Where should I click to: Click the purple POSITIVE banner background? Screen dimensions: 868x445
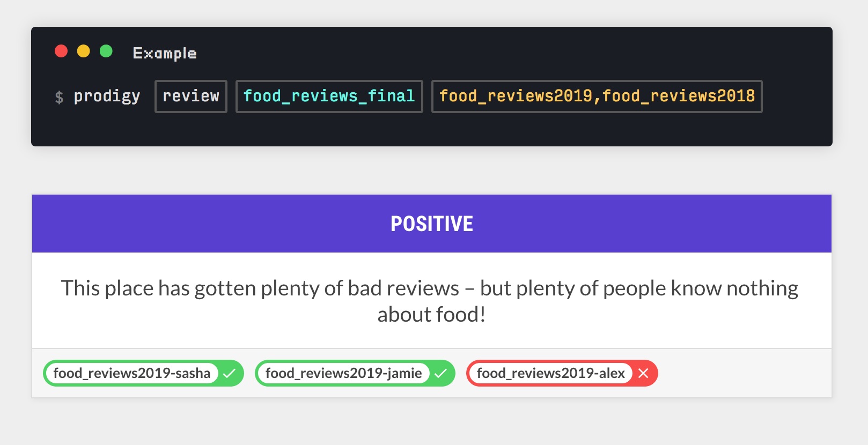tap(215, 224)
